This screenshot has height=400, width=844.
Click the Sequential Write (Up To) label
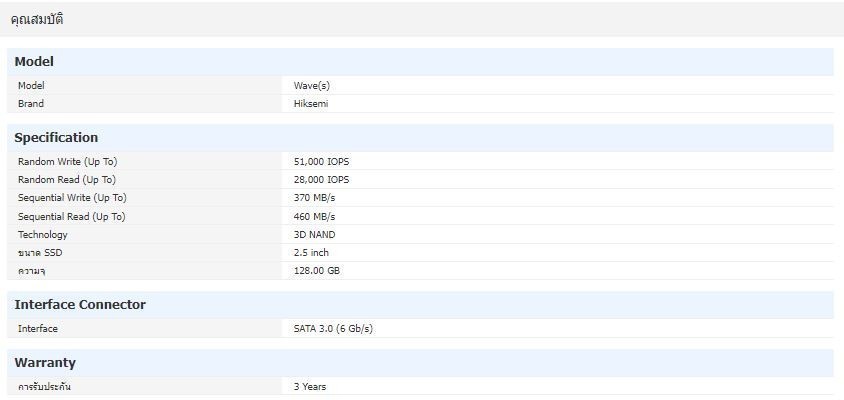tap(72, 198)
